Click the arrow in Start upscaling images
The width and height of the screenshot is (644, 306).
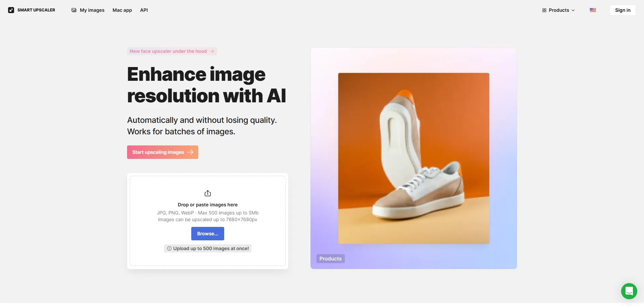click(x=190, y=152)
